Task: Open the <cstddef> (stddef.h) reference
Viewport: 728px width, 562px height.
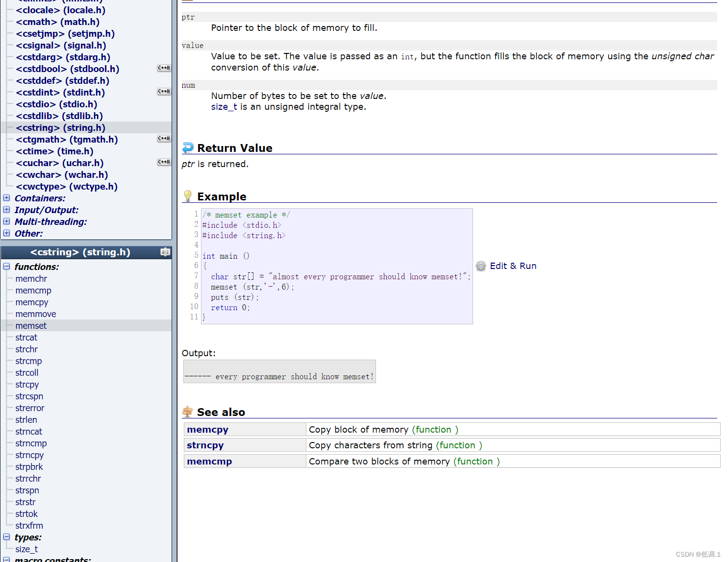Action: 63,81
